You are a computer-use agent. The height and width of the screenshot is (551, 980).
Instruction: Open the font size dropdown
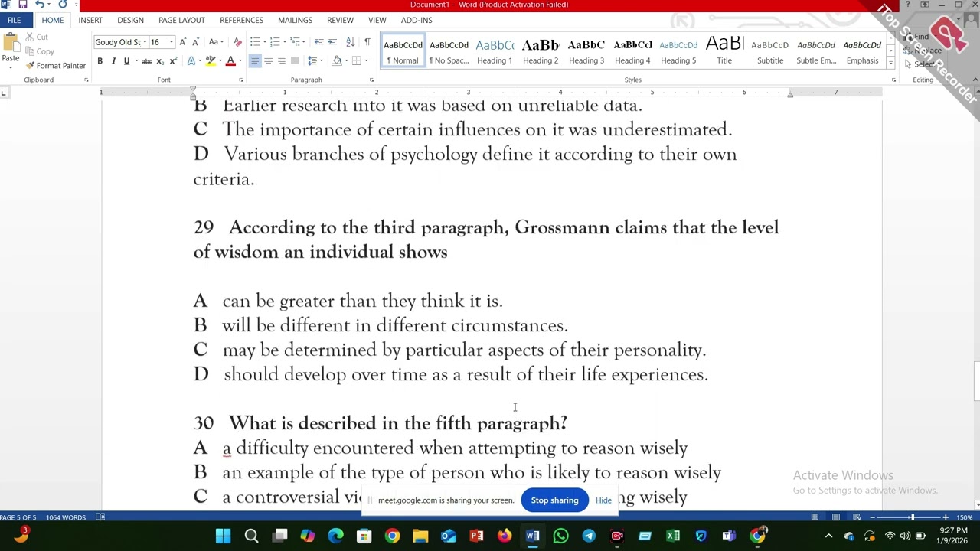click(x=171, y=42)
